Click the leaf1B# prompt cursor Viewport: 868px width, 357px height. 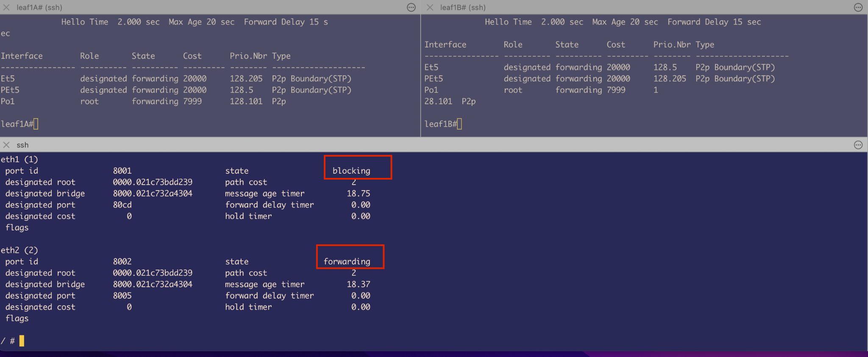coord(459,124)
